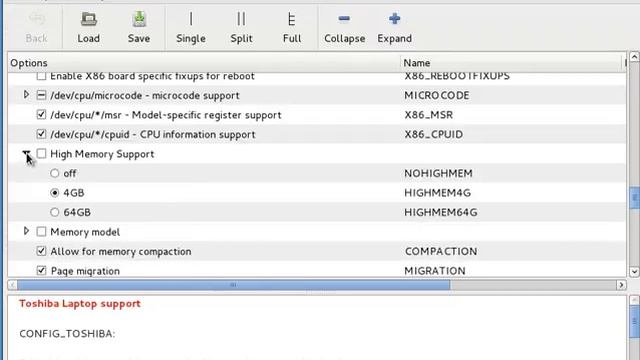Click the horizontal scrollbar thumb of options list

233,285
